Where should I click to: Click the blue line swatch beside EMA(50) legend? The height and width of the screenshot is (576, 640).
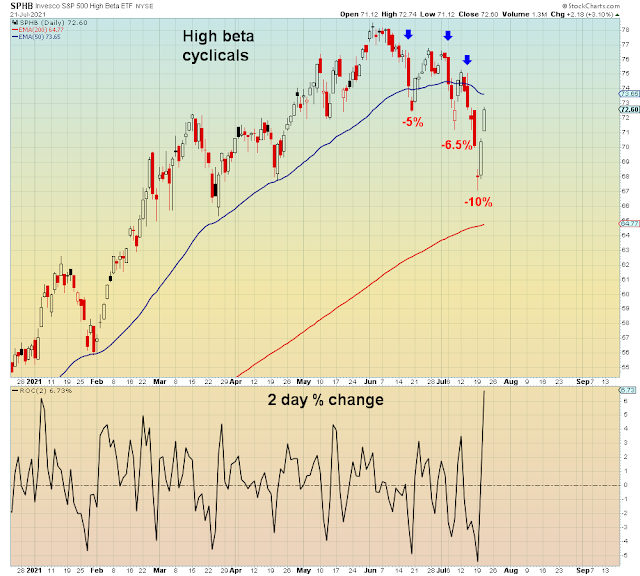15,37
